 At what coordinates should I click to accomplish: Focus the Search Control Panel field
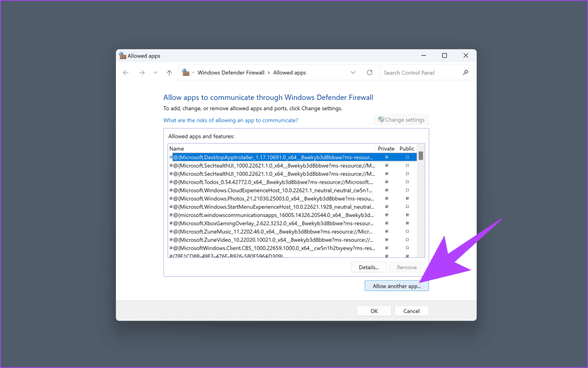(x=427, y=73)
